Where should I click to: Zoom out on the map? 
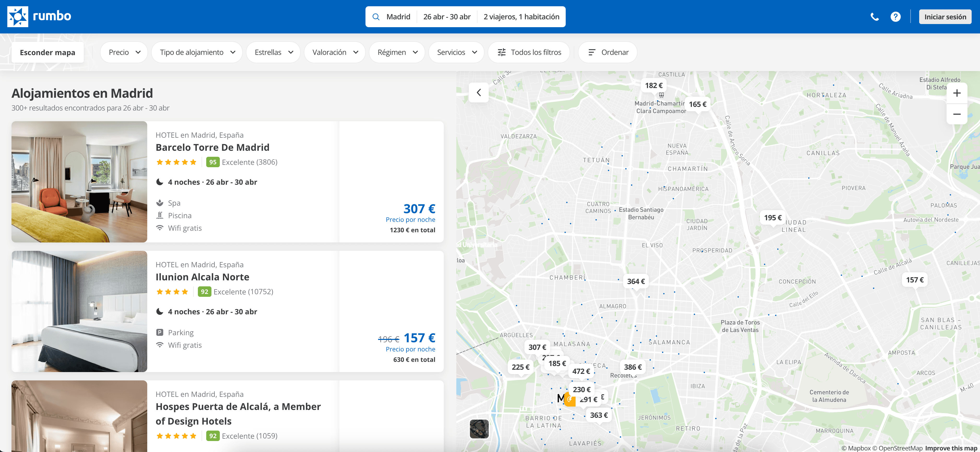coord(957,114)
